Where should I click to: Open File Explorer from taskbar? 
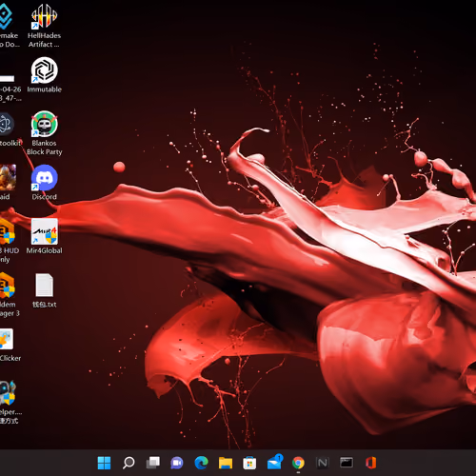click(x=226, y=463)
